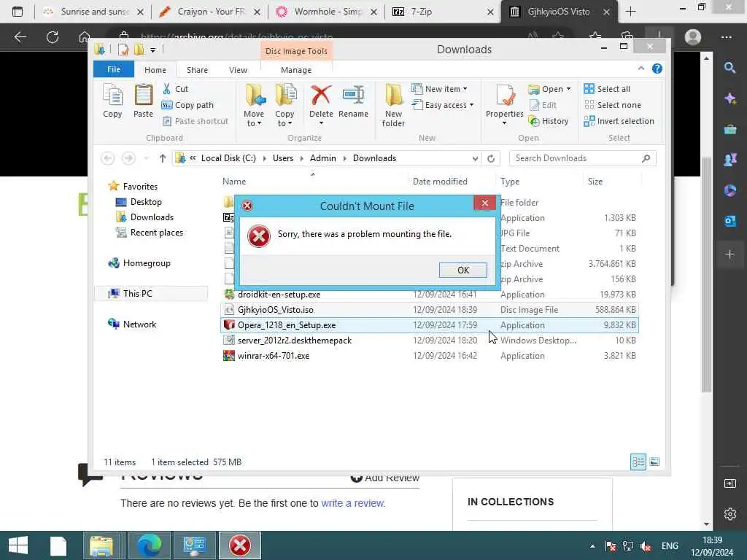Click the Paste shortcut command
Screen dimensions: 747x560
click(x=195, y=121)
